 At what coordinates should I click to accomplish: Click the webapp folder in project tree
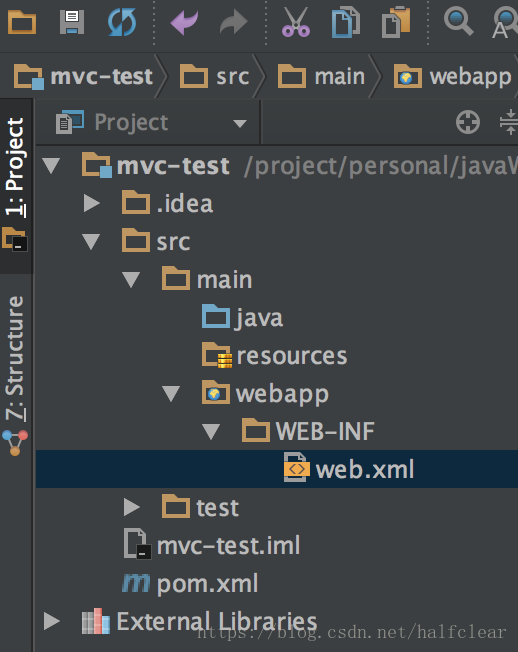coord(265,394)
